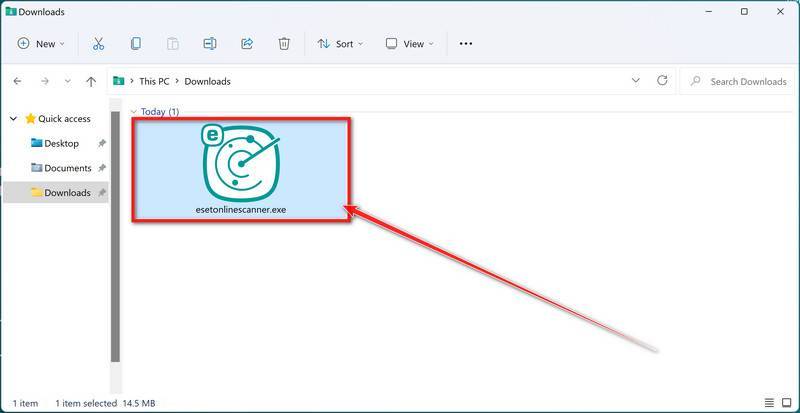Screen dimensions: 800x413
Task: Click the Paste toolbar icon
Action: pyautogui.click(x=173, y=44)
